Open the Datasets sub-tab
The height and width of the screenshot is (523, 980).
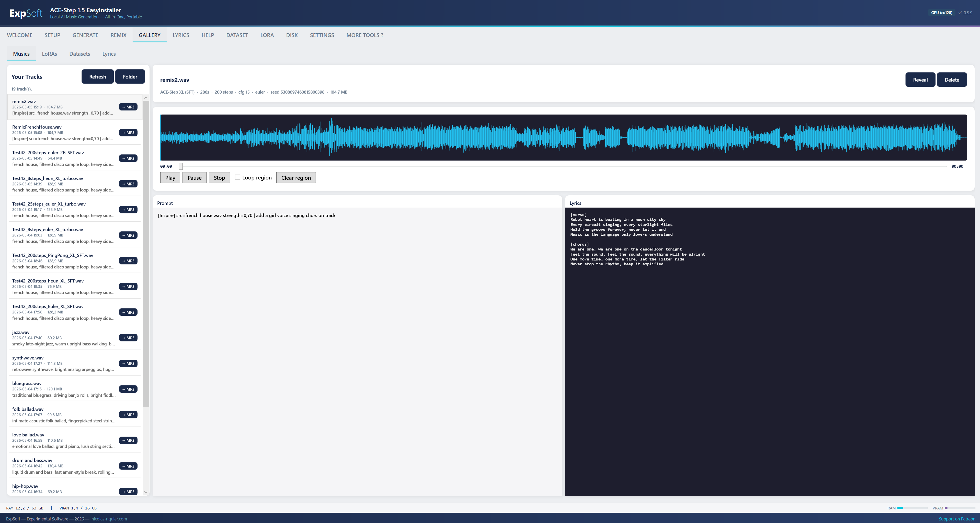tap(79, 54)
